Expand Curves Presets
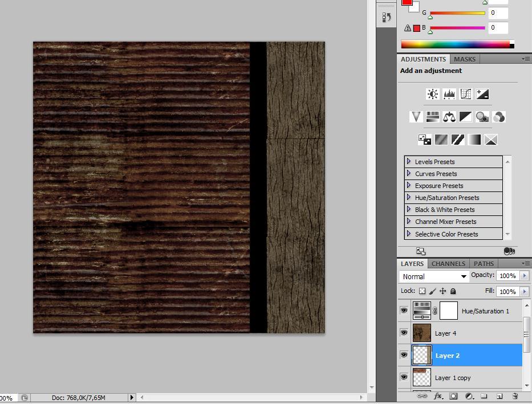The image size is (532, 404). [x=409, y=173]
